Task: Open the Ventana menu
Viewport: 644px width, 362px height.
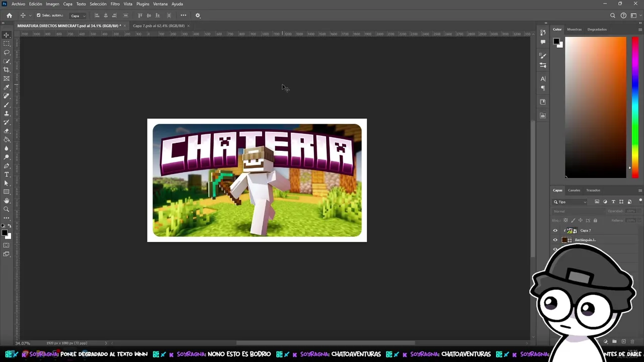Action: [x=160, y=4]
